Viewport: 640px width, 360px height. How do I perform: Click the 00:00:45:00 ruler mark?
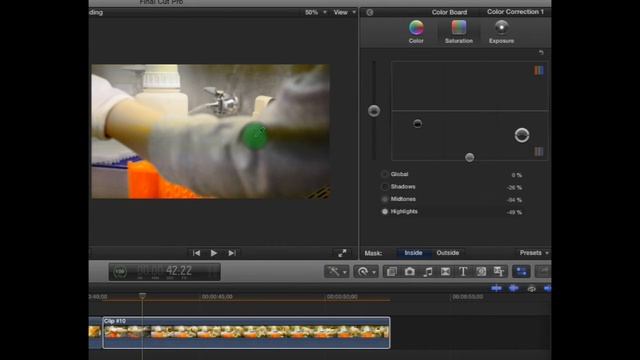coord(217,297)
